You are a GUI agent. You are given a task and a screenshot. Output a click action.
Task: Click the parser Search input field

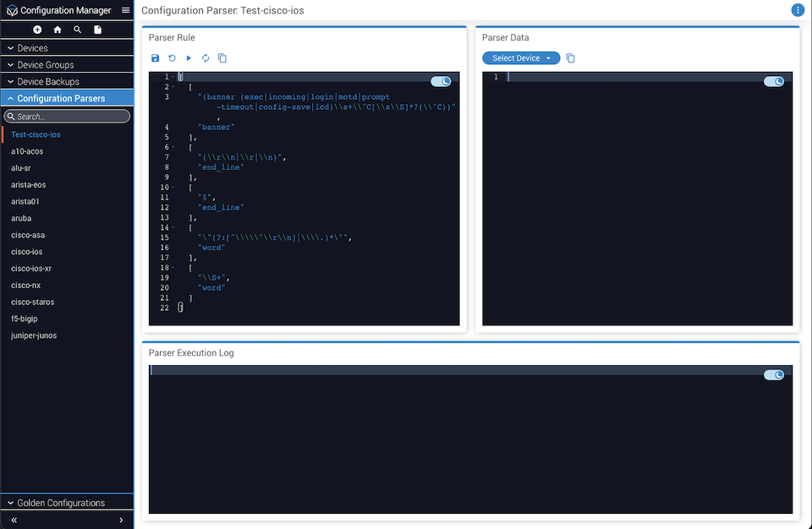click(67, 116)
